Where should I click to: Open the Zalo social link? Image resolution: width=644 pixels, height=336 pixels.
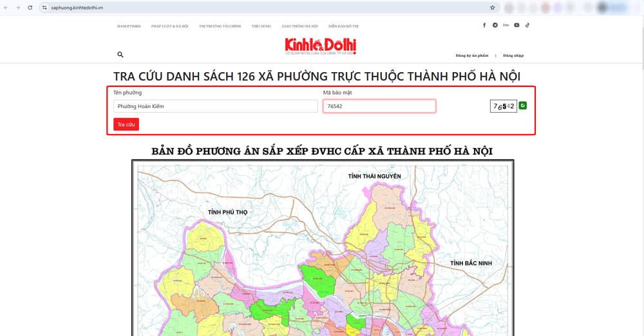[x=506, y=25]
